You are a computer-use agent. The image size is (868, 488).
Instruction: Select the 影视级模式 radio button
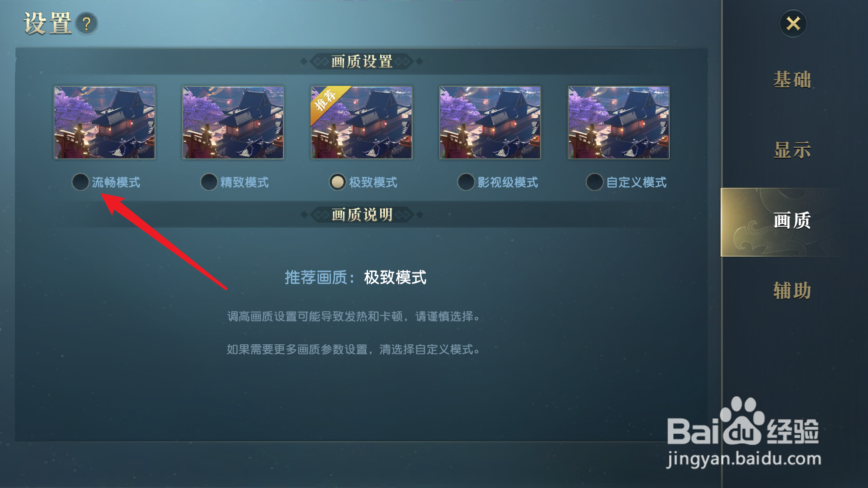(466, 182)
